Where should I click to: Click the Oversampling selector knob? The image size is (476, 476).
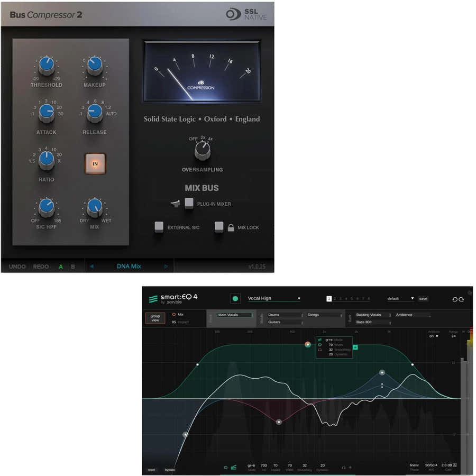[x=203, y=151]
